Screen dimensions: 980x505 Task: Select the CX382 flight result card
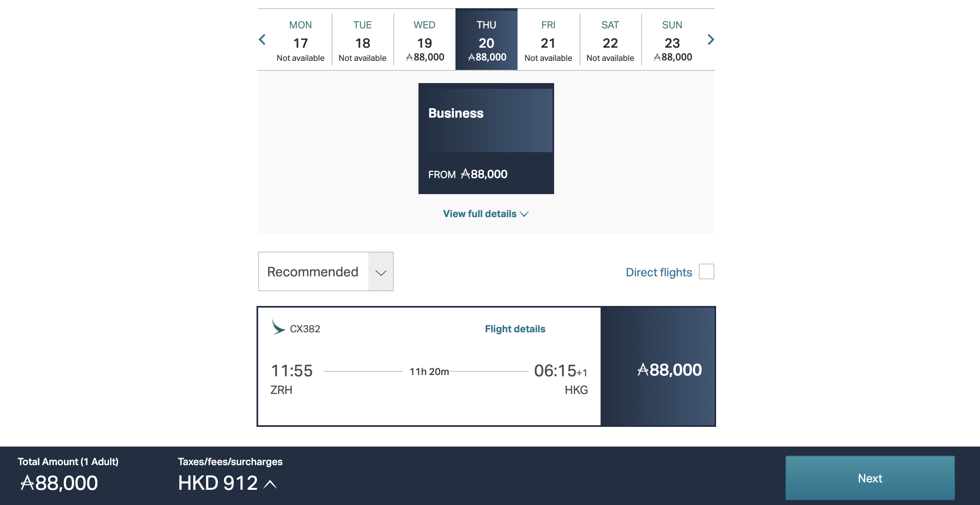[428, 366]
